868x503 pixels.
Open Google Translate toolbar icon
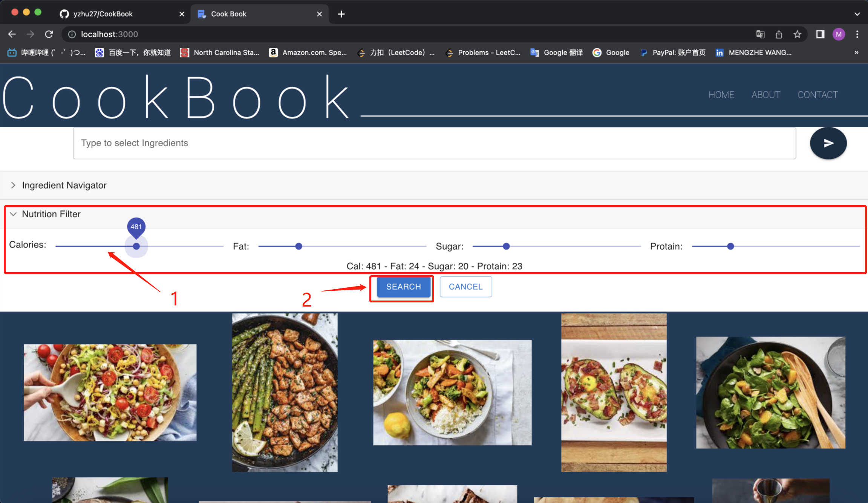coord(760,34)
